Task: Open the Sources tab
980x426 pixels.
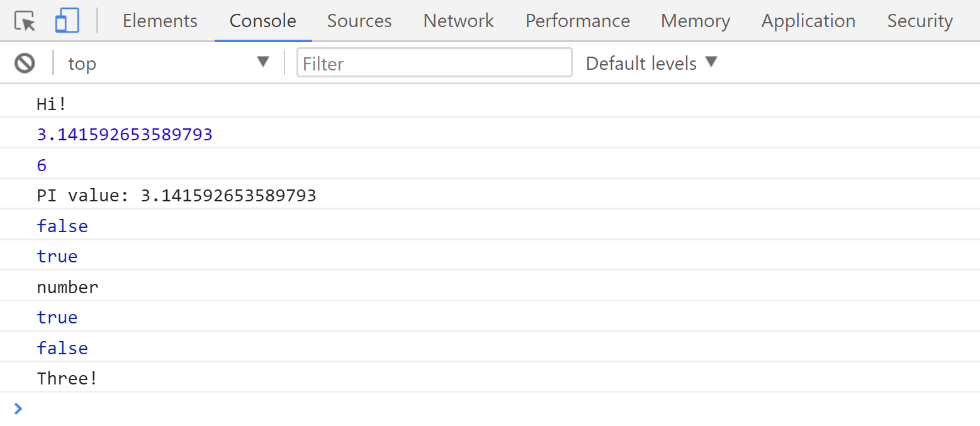Action: pyautogui.click(x=359, y=21)
